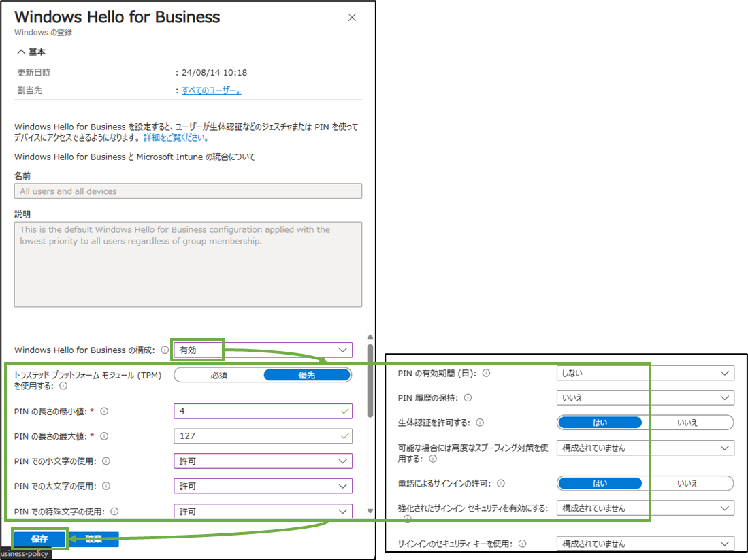Show info icon for PIN の有効期間 (日)
Viewport: 748px width, 560px height.
point(486,373)
